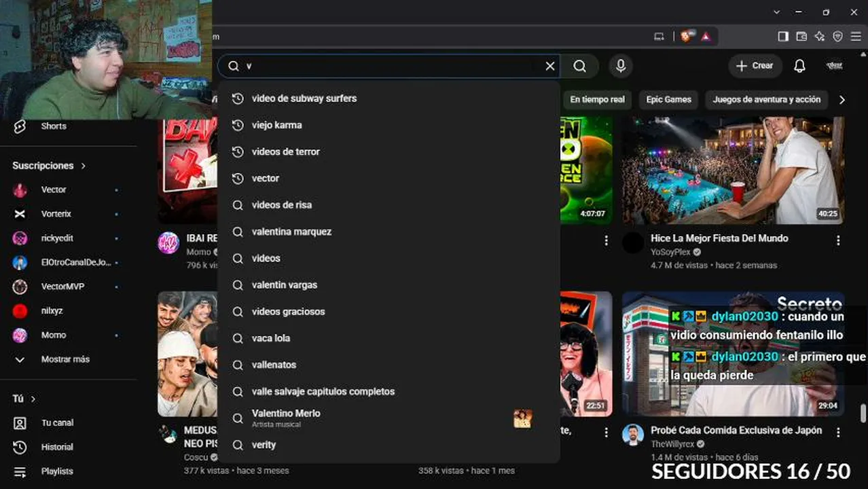Open the tab search dropdown arrow
868x489 pixels.
point(776,12)
